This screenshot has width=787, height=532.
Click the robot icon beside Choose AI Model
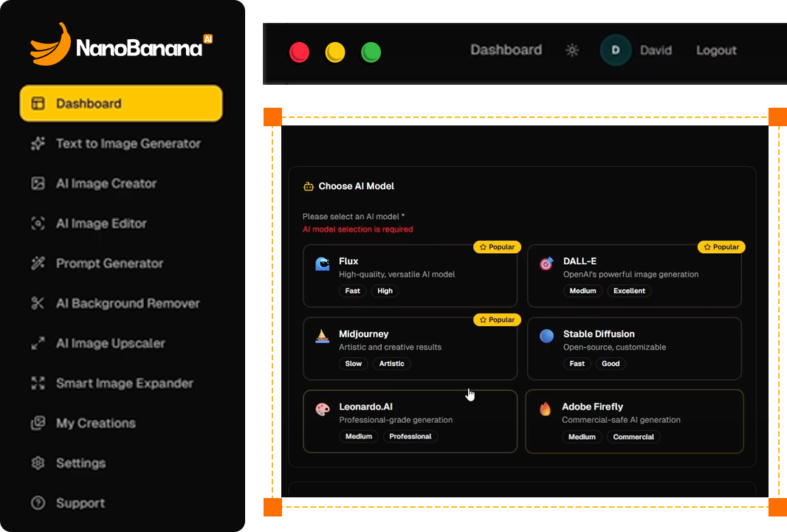point(308,187)
